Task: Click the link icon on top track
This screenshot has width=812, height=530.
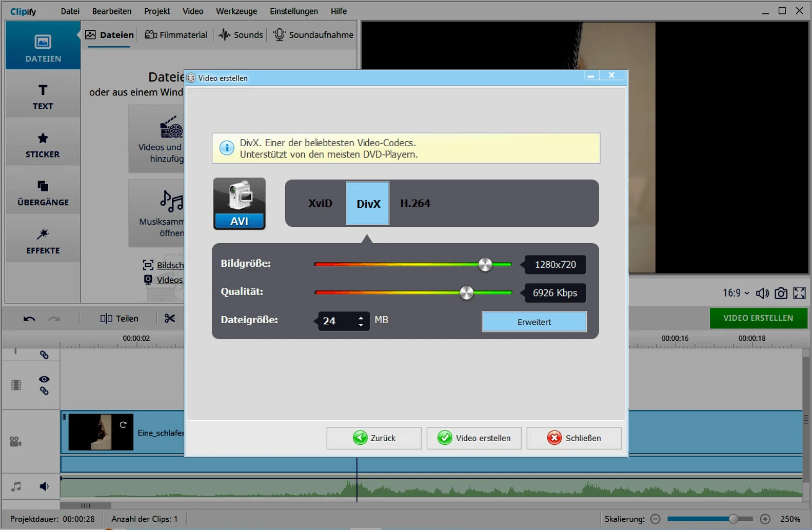Action: 44,355
